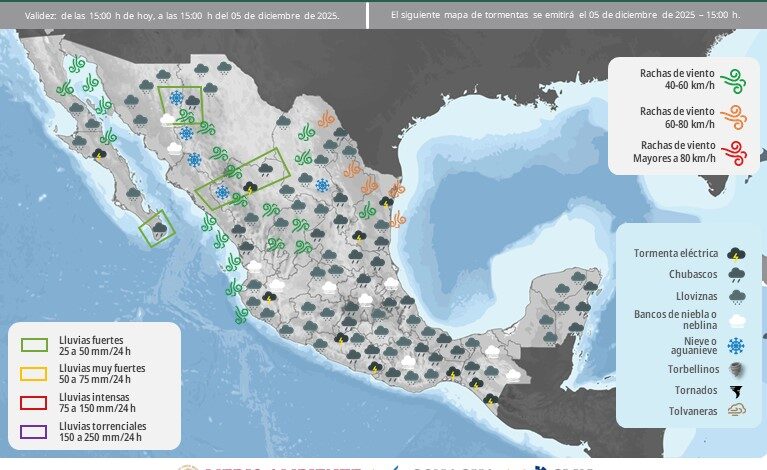Select the Chubascos cloud icon in legend
This screenshot has height=470, width=767.
[736, 273]
